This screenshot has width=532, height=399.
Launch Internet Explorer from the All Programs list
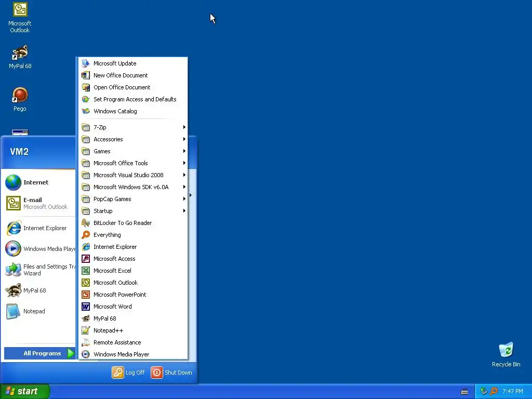pos(132,247)
